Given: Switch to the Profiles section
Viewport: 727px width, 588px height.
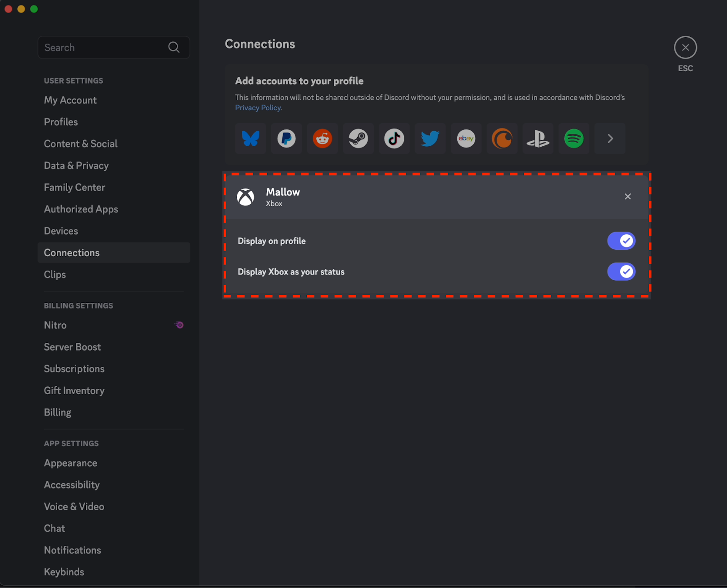Looking at the screenshot, I should pyautogui.click(x=61, y=122).
